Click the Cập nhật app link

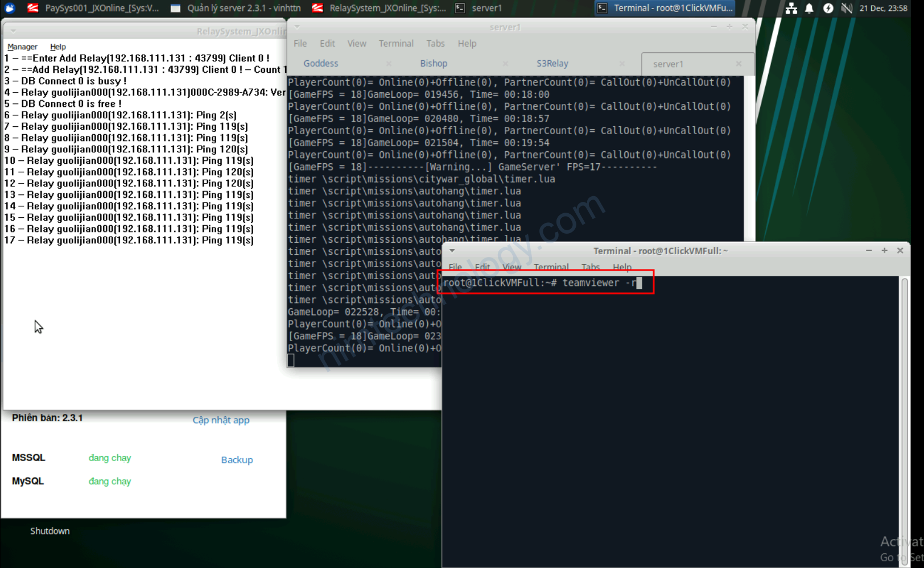click(x=221, y=420)
